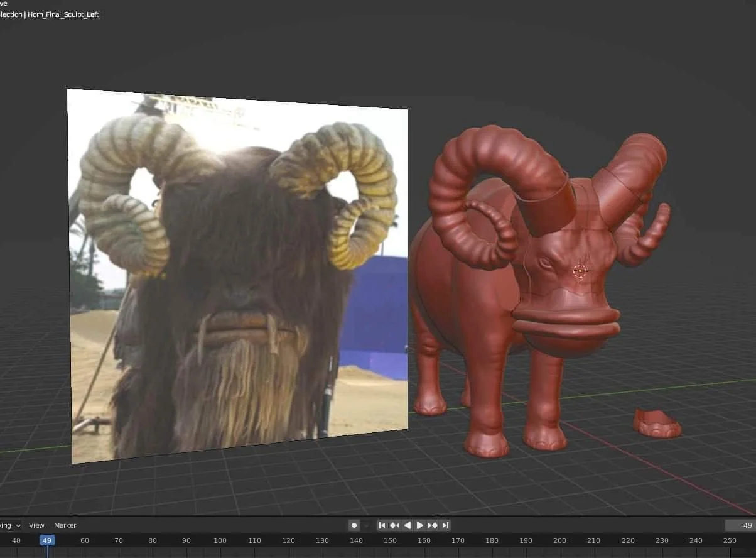Jump to the timeline end frame
Viewport: 756px width, 558px height.
coord(445,525)
